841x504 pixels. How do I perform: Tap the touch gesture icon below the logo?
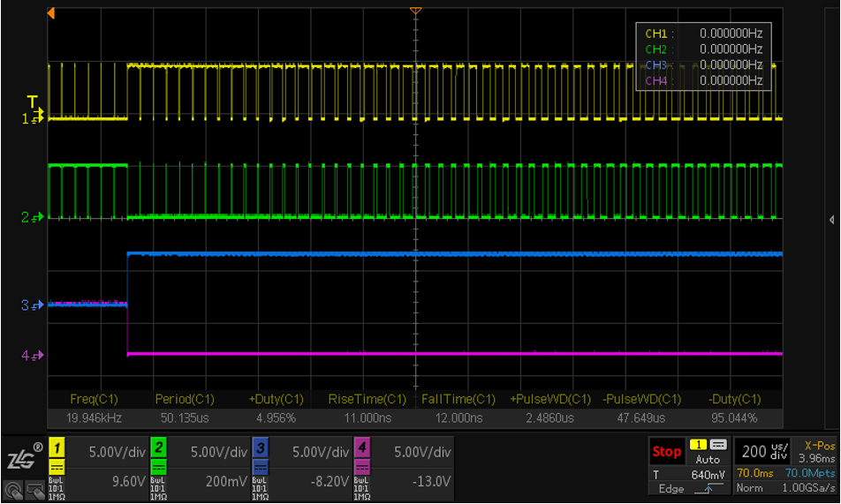point(12,490)
